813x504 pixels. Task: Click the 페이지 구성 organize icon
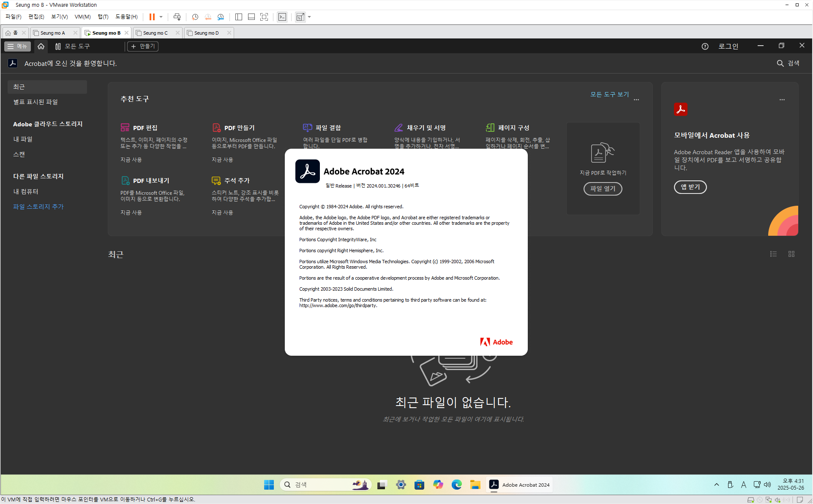(x=490, y=128)
